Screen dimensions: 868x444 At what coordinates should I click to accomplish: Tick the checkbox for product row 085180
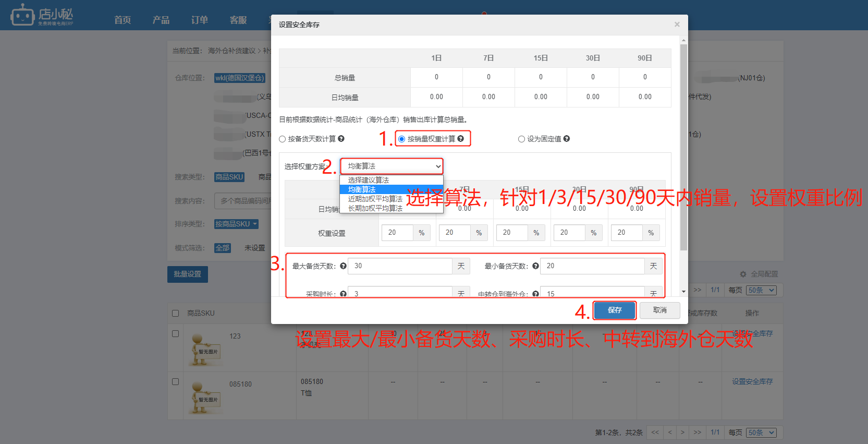point(176,382)
